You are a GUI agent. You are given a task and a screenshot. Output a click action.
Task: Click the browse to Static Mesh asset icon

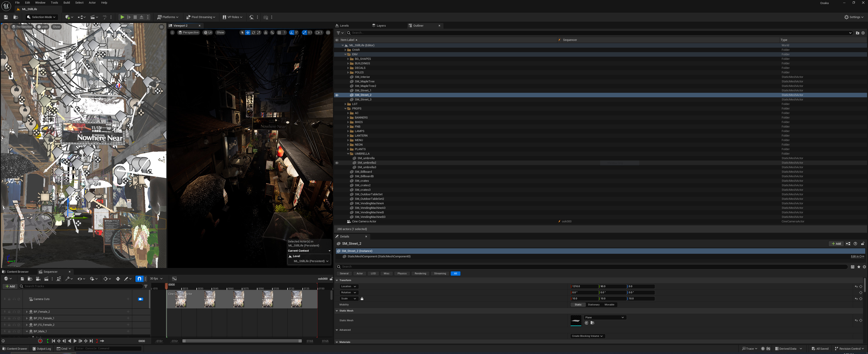pos(592,323)
